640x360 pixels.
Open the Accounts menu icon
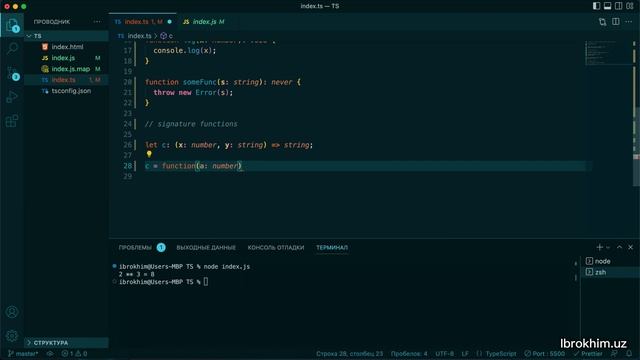click(12, 312)
